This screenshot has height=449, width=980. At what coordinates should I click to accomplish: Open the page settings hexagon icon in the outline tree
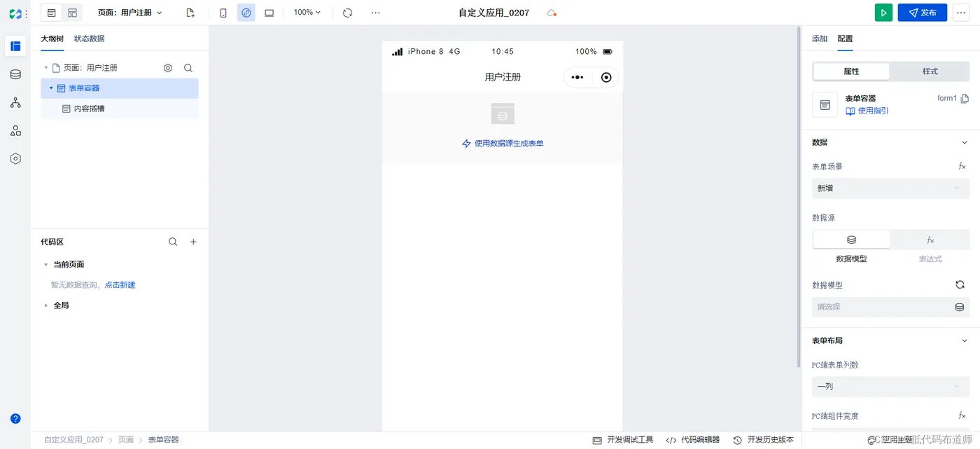168,68
